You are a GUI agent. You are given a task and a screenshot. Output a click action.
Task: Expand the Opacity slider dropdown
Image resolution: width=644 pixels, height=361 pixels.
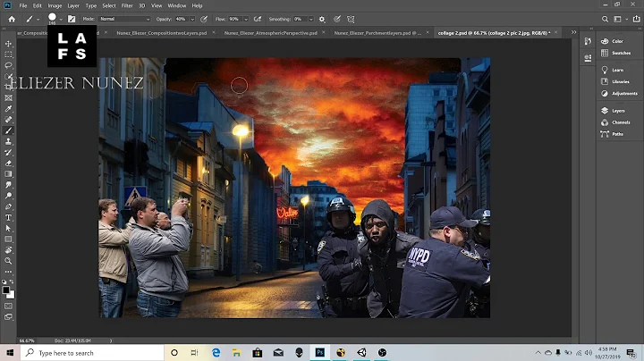coord(192,20)
